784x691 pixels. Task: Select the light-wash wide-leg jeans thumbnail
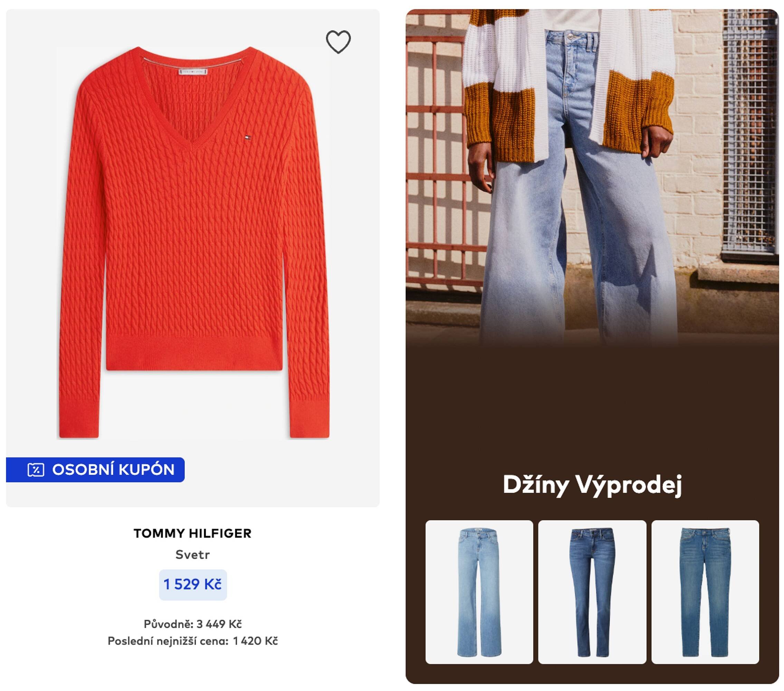coord(479,592)
